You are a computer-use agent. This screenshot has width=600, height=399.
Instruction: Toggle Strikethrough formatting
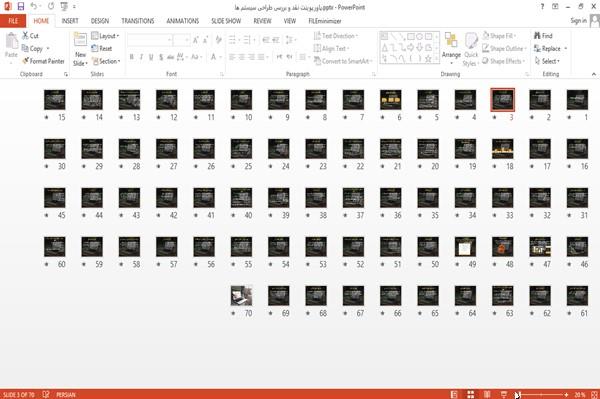[x=171, y=57]
